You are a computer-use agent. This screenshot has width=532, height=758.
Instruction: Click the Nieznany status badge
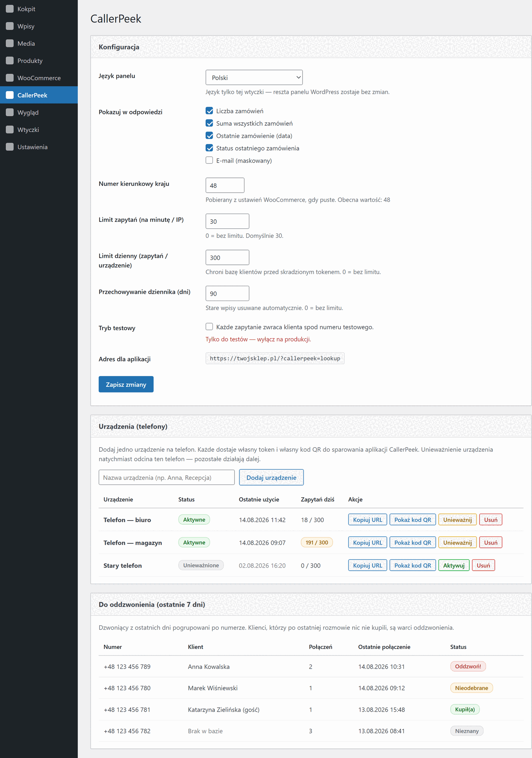pyautogui.click(x=467, y=731)
